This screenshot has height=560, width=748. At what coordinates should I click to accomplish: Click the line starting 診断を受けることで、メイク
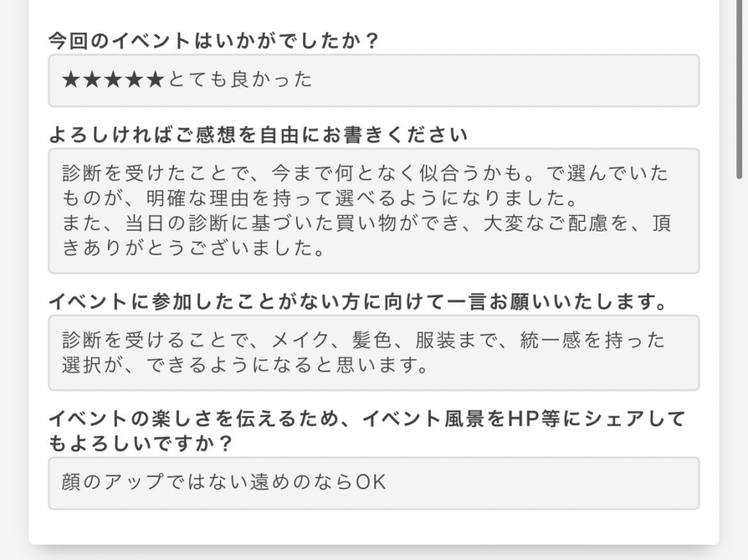click(364, 340)
